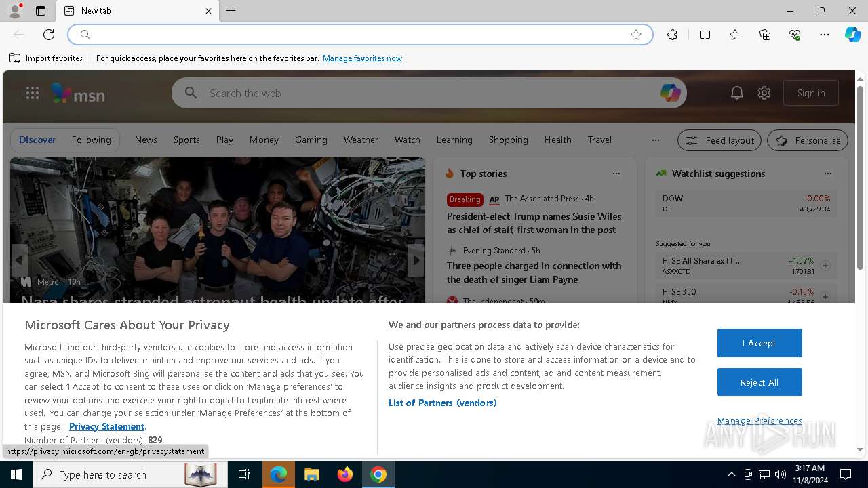
Task: Open Browser essentials heart icon
Action: pos(795,35)
